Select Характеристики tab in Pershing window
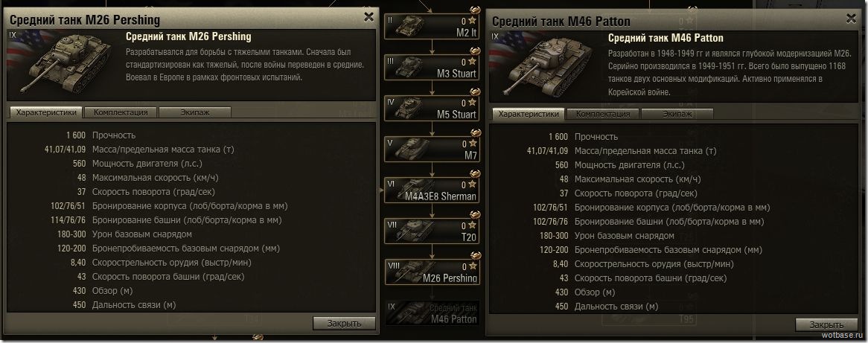Viewport: 868px width, 343px height. 46,112
